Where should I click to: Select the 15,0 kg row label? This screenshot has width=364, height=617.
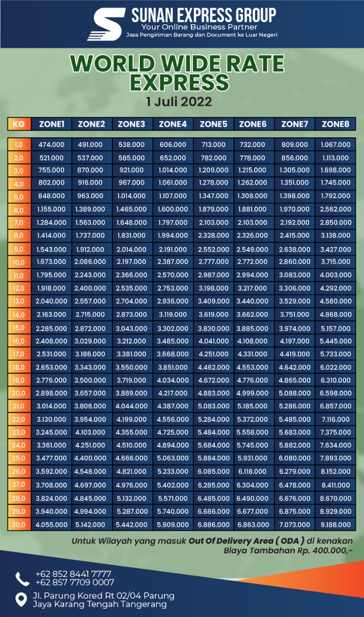pyautogui.click(x=19, y=328)
